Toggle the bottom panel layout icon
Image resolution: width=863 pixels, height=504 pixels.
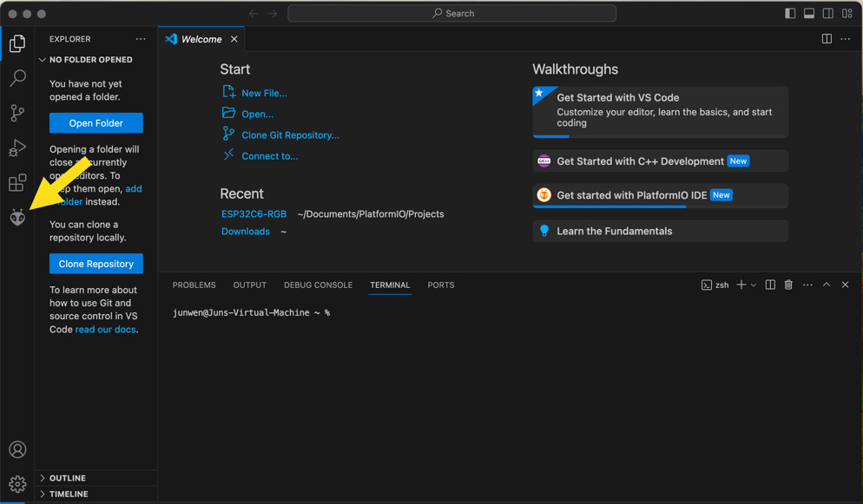click(809, 13)
